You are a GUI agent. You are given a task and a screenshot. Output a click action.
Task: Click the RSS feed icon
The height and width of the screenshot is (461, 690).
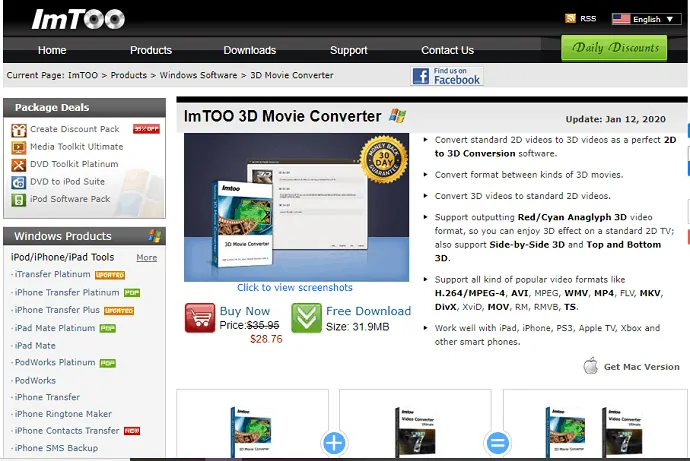570,18
